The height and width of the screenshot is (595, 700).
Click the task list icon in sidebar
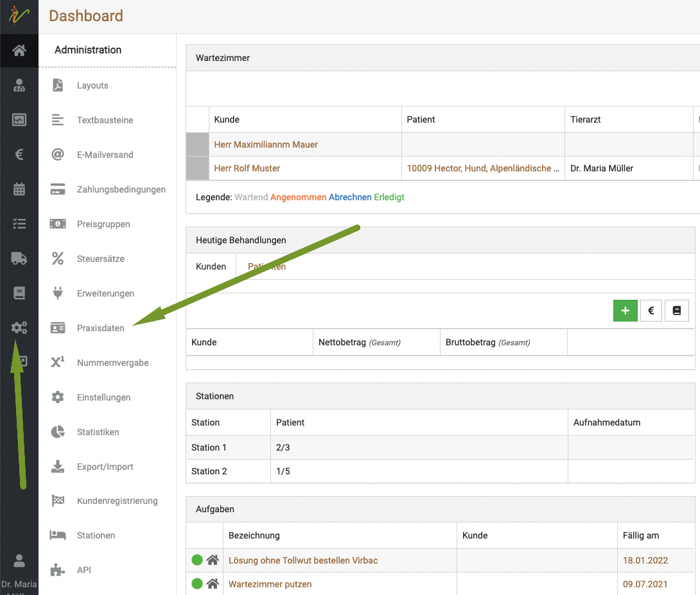point(19,223)
